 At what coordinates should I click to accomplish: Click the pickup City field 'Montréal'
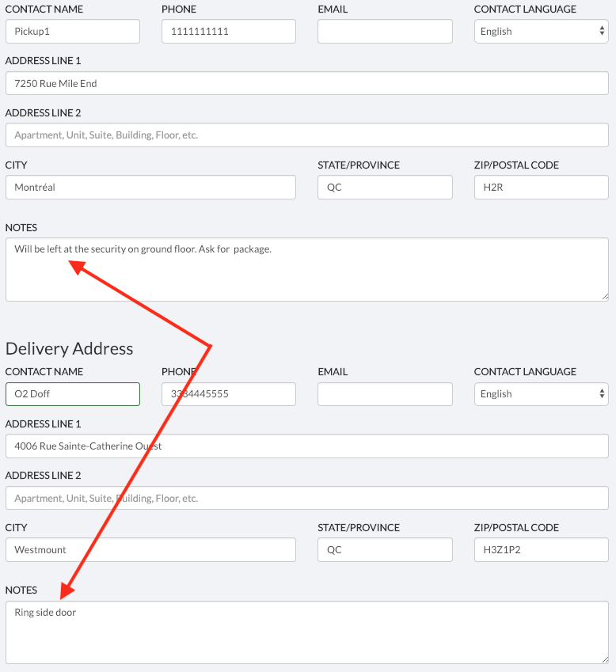(x=150, y=188)
